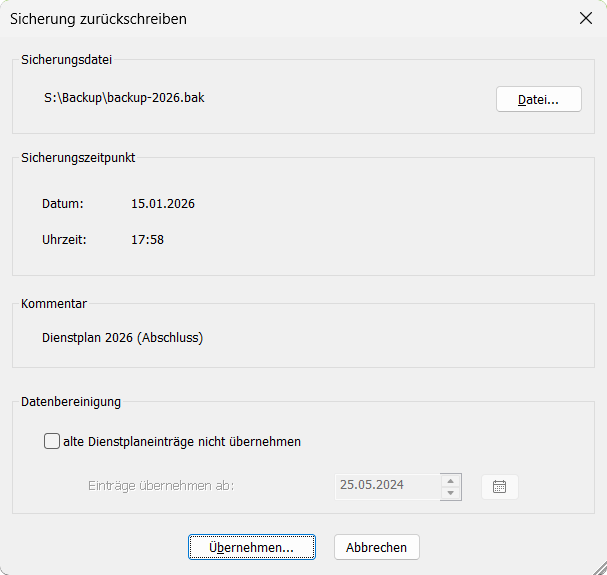Viewport: 607px width, 575px height.
Task: Click the 'Datum:' label
Action: pos(63,204)
